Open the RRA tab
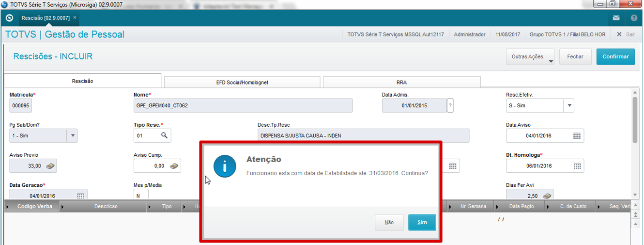This screenshot has width=644, height=245. [401, 82]
